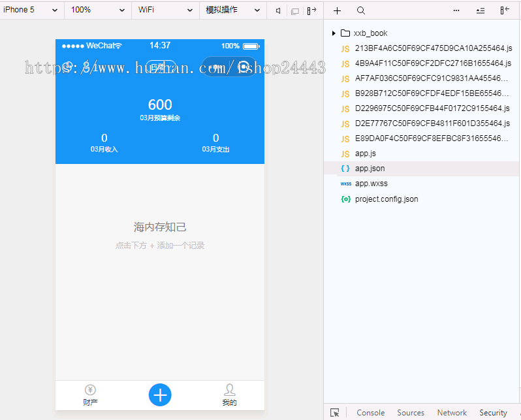
Task: Open the WiFi network dropdown
Action: click(165, 10)
